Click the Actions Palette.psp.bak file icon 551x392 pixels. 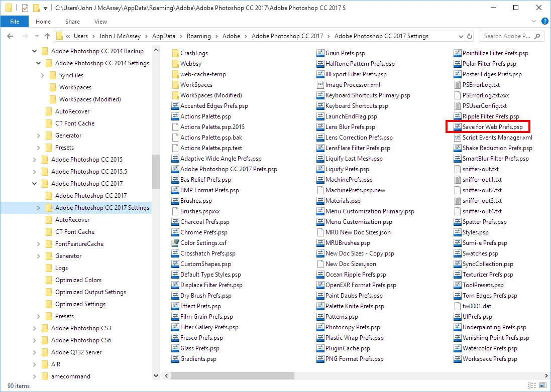click(175, 138)
